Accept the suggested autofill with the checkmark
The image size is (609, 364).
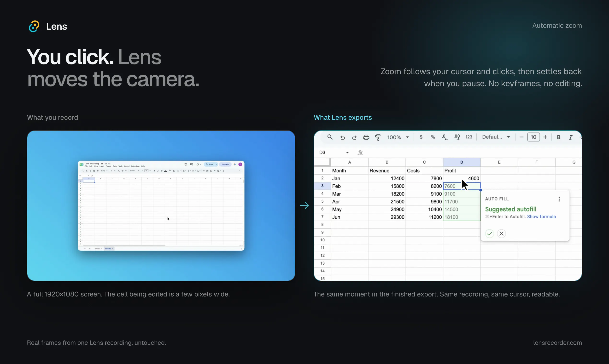[x=489, y=233]
